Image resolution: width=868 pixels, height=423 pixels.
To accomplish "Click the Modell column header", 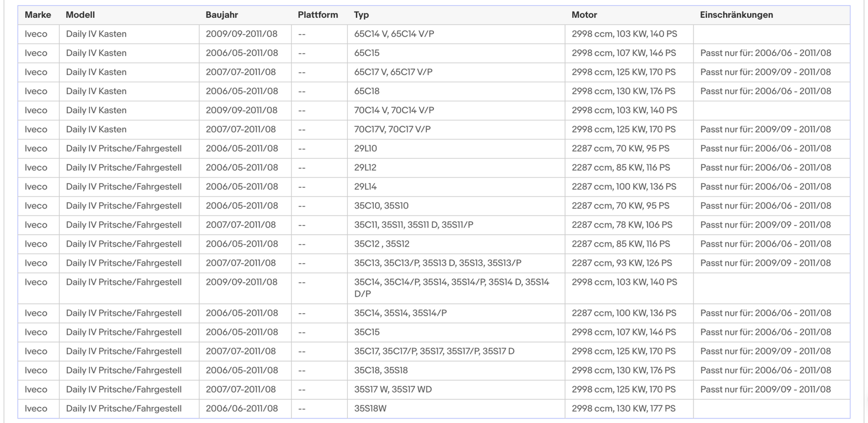I will 80,15.
